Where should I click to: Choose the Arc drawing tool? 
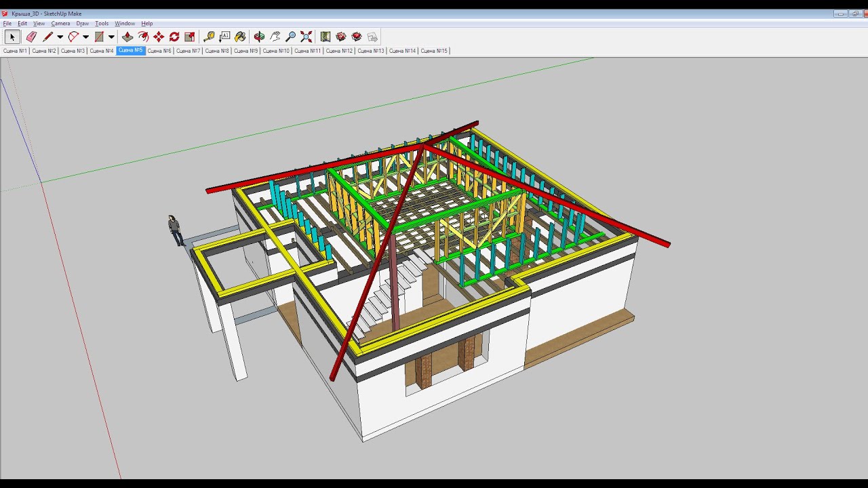pos(73,37)
